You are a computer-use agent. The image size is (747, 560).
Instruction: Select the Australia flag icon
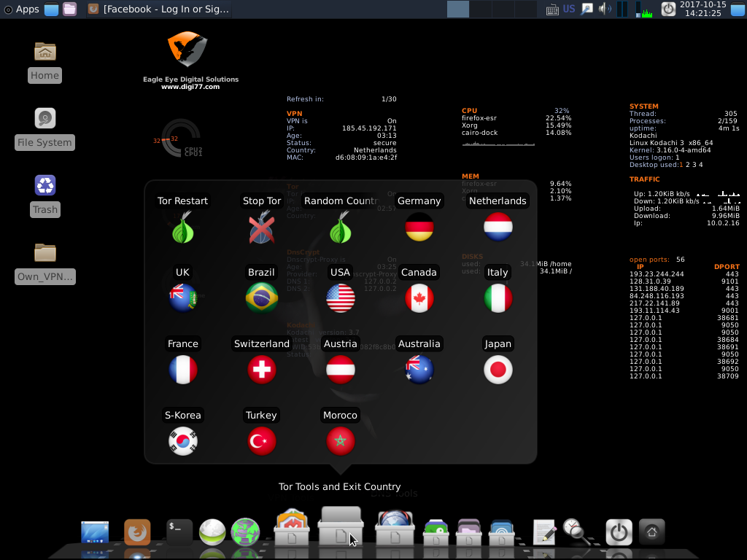click(419, 370)
